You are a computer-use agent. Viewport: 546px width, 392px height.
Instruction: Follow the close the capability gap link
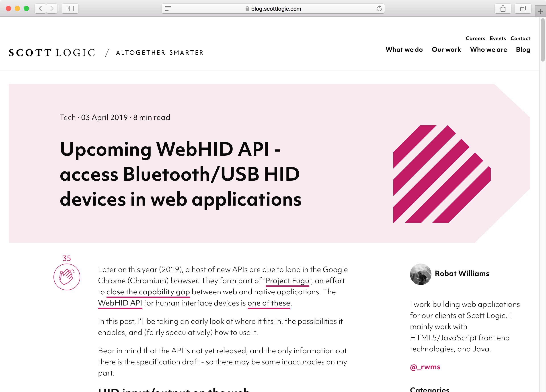coord(148,292)
